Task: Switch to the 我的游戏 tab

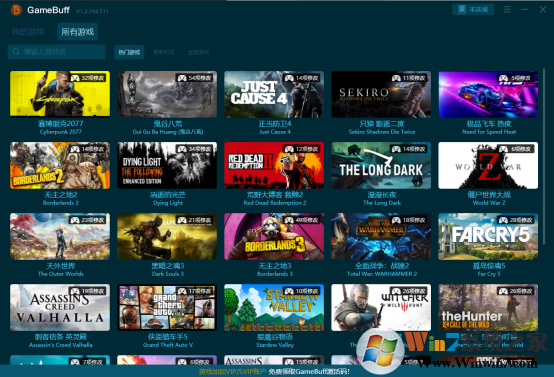Action: click(28, 32)
